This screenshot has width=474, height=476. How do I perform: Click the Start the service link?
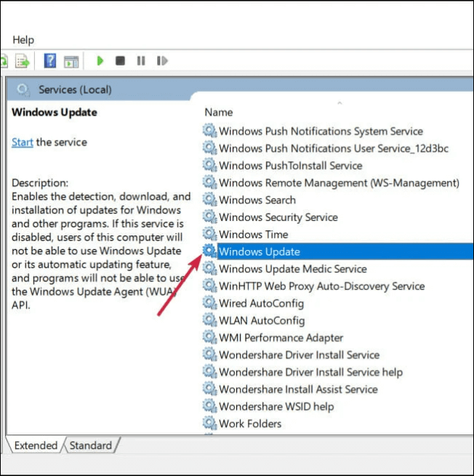[x=22, y=142]
